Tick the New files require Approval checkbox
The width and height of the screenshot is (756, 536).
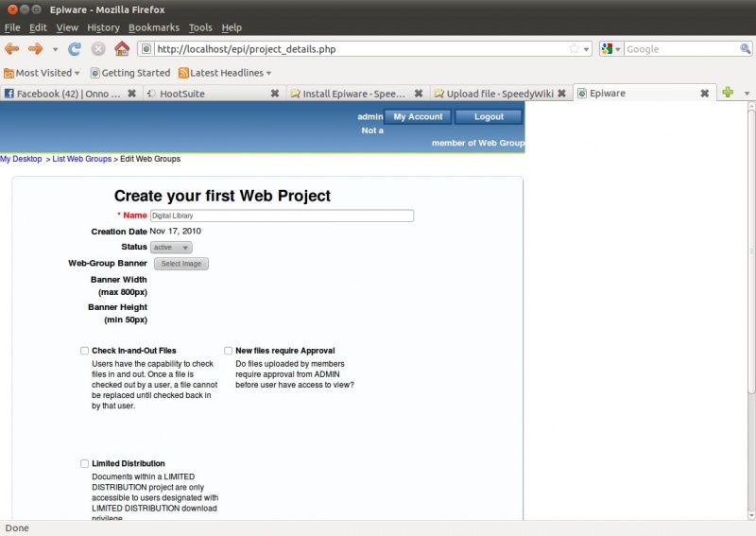pos(229,351)
